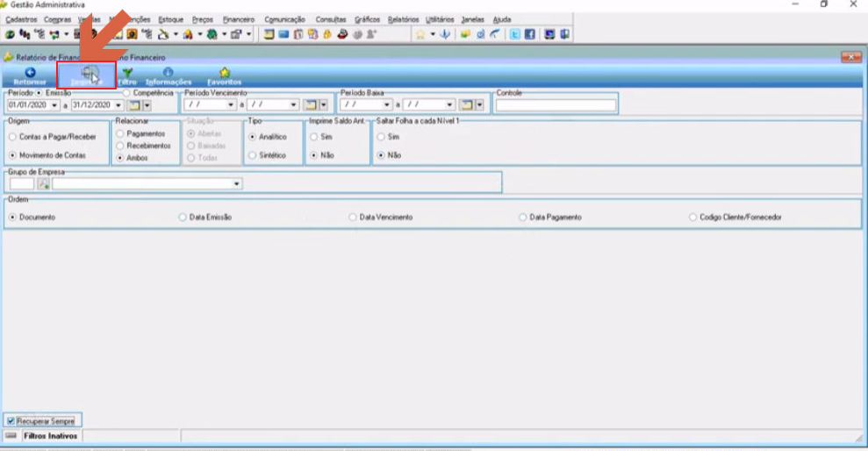Open the Cadastros menu
Screen dimensions: 868x451
tap(21, 19)
